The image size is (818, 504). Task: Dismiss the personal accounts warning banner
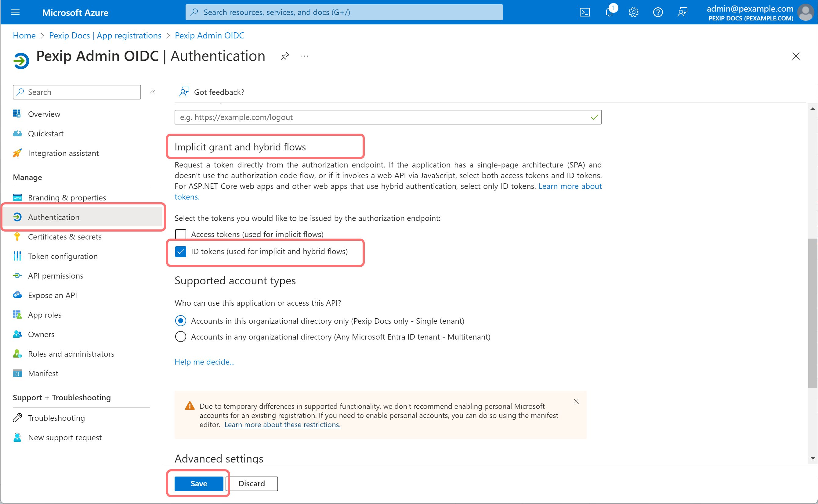tap(576, 401)
